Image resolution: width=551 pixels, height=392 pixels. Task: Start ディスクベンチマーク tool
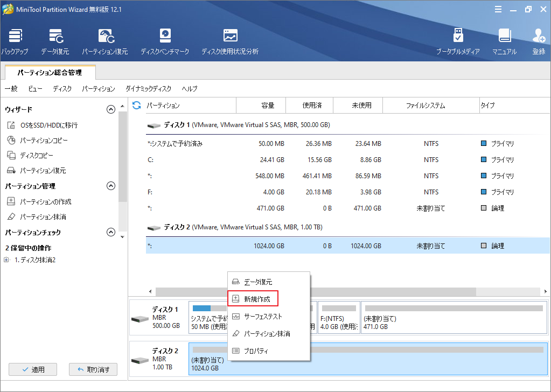coord(165,42)
